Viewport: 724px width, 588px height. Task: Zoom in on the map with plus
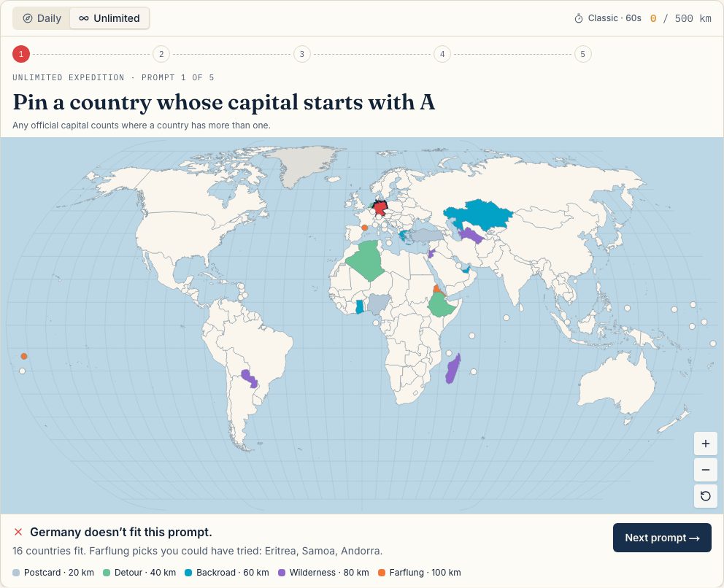pyautogui.click(x=706, y=444)
